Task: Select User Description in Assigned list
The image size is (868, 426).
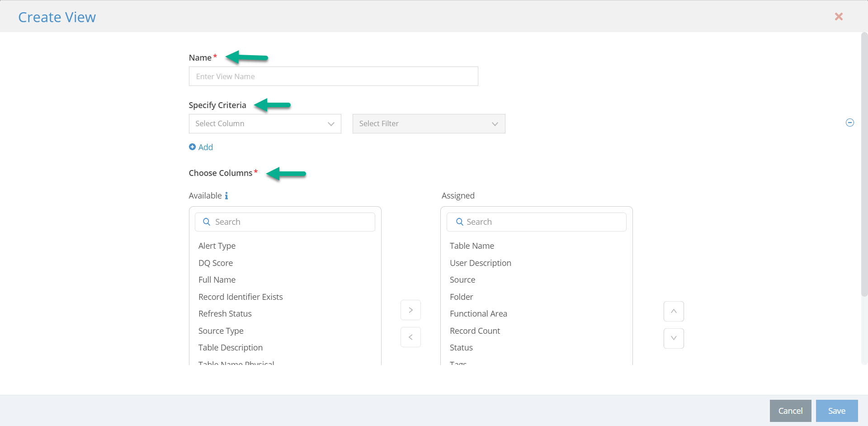Action: tap(480, 263)
